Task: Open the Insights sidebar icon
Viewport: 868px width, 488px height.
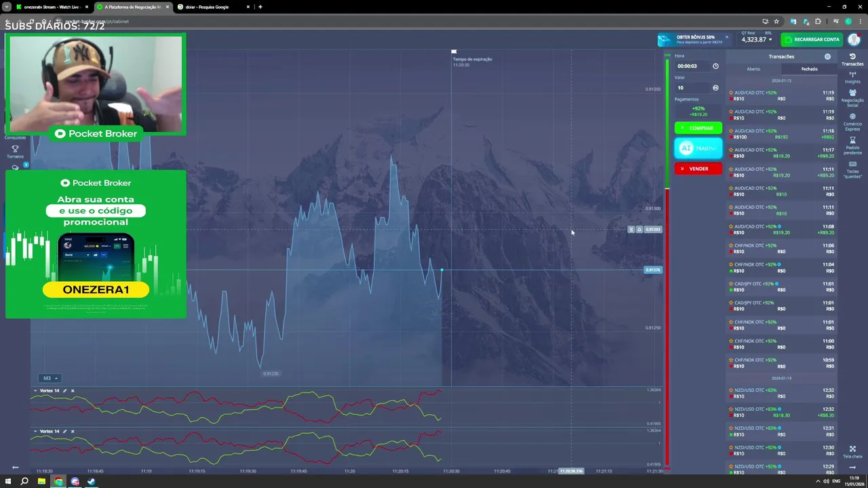Action: [852, 75]
